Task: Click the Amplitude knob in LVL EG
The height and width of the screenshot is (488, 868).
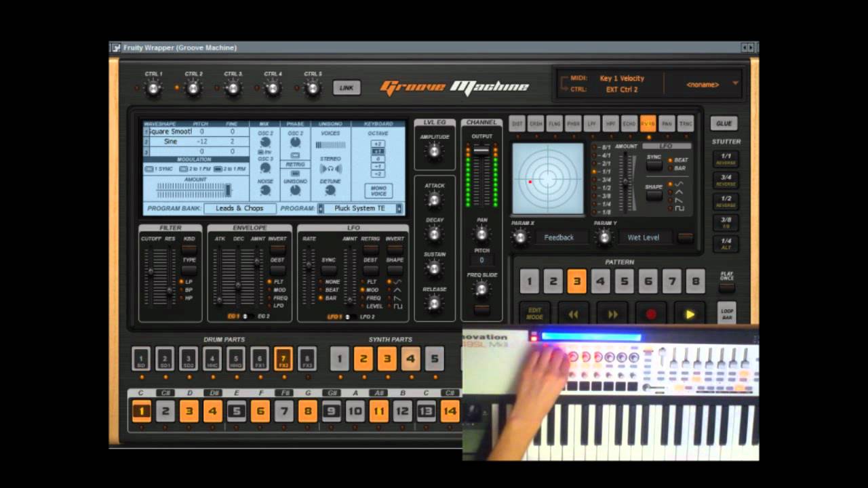Action: pos(434,150)
